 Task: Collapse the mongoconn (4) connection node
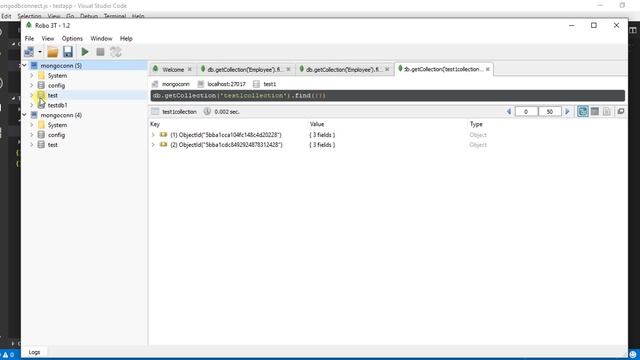coord(24,115)
